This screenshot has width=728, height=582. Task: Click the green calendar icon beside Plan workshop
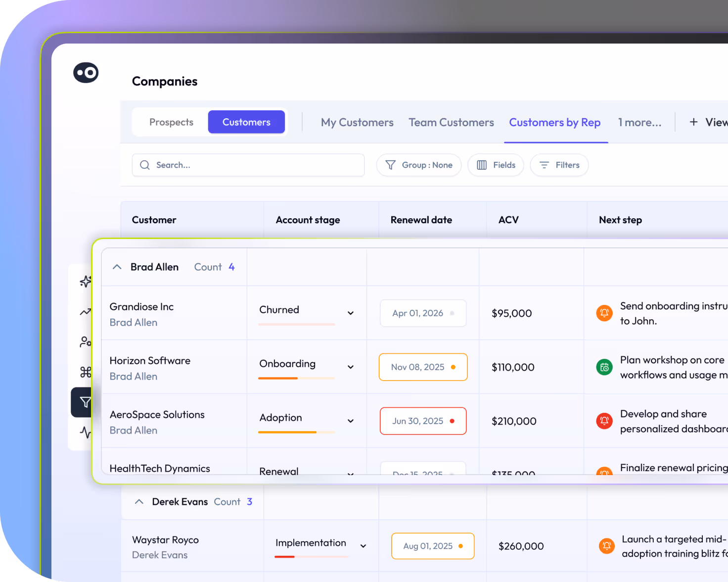click(x=604, y=367)
